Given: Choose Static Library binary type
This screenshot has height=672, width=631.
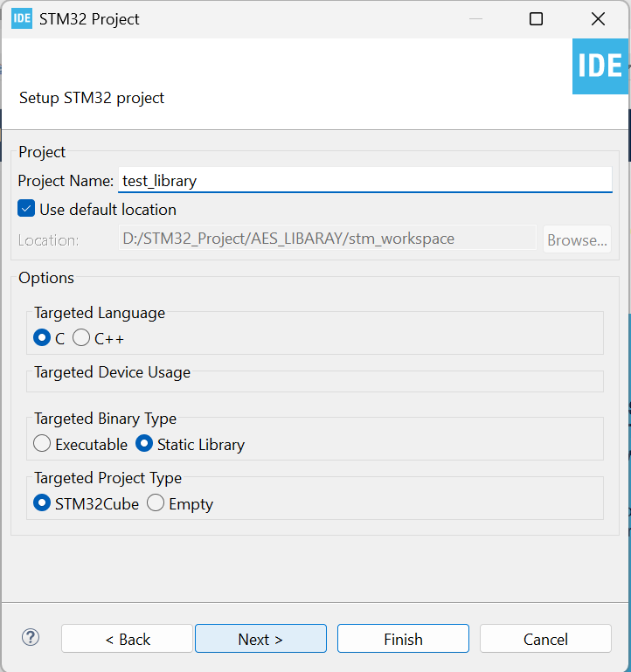Looking at the screenshot, I should [x=144, y=443].
